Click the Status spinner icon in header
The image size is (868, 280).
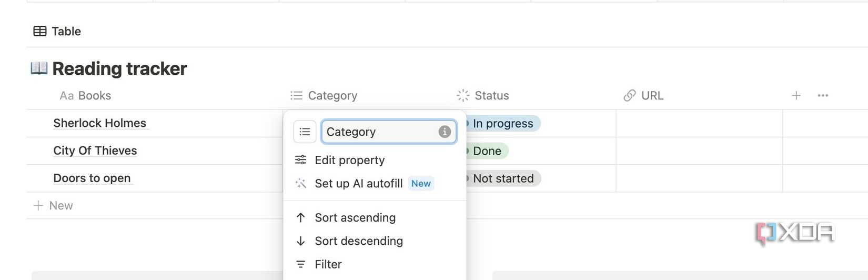[463, 95]
